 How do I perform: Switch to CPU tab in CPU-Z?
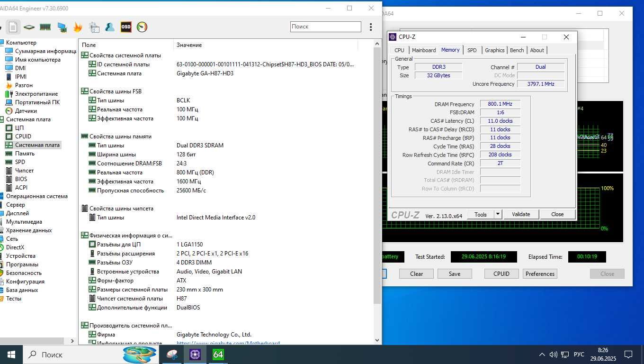(400, 50)
